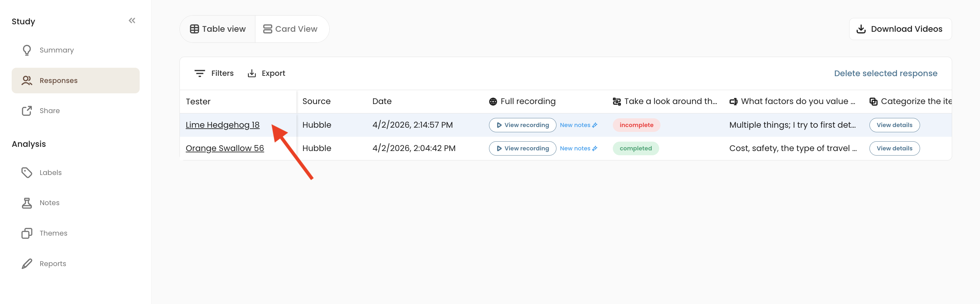This screenshot has width=980, height=304.
Task: Click Delete selected response
Action: point(885,74)
